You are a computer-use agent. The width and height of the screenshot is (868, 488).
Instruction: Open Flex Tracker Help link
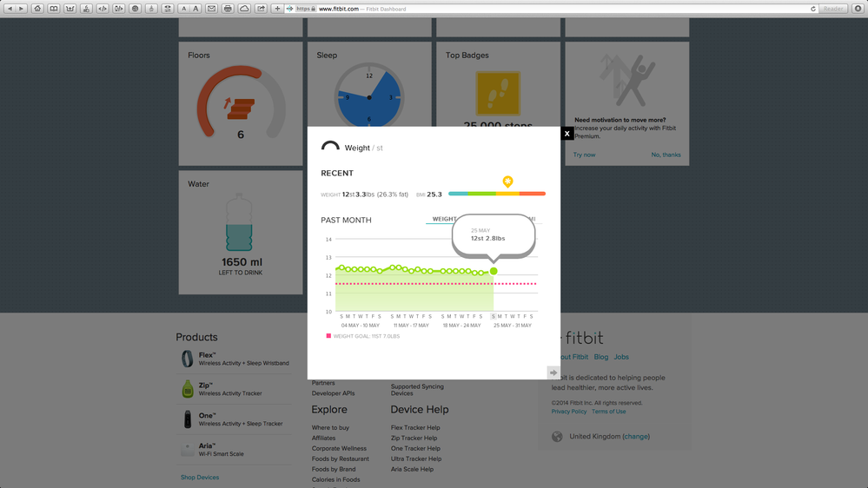click(415, 428)
